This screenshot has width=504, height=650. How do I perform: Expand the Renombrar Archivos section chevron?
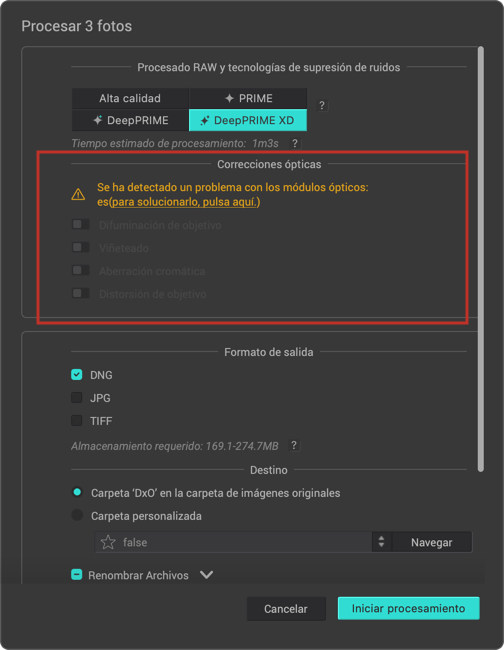206,575
